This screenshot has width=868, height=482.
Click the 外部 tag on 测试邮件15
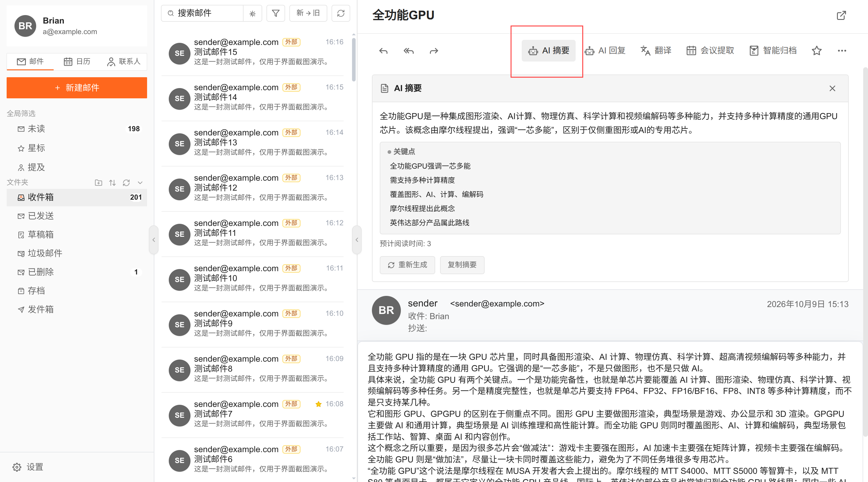click(x=291, y=42)
